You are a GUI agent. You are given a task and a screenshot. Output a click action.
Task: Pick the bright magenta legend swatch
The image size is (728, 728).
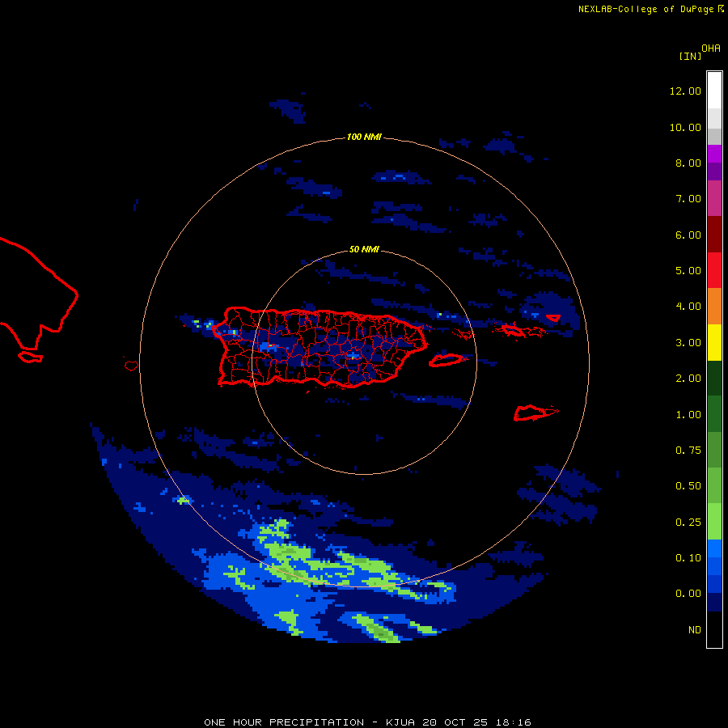coord(714,154)
